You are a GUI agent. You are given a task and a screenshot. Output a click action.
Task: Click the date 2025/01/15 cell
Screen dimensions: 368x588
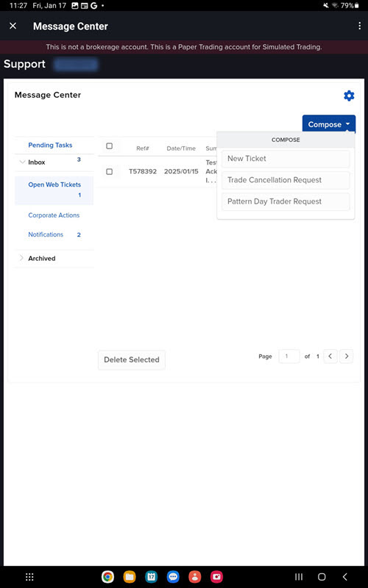[x=181, y=171]
